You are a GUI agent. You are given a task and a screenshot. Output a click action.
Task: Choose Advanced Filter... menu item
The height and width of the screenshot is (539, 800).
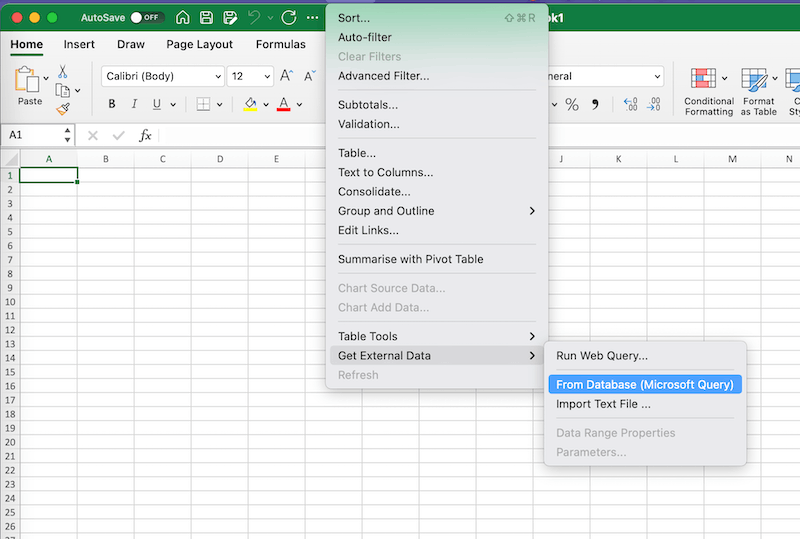coord(437,76)
